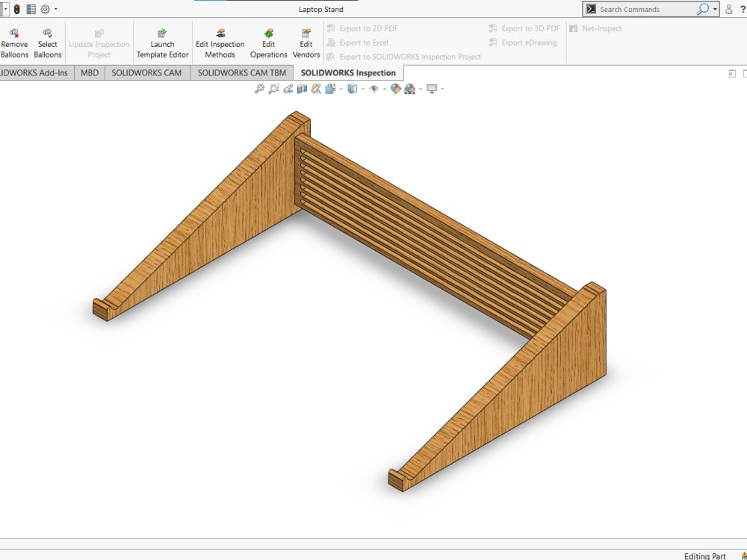The width and height of the screenshot is (747, 560).
Task: Open the Section View tool
Action: (x=302, y=88)
